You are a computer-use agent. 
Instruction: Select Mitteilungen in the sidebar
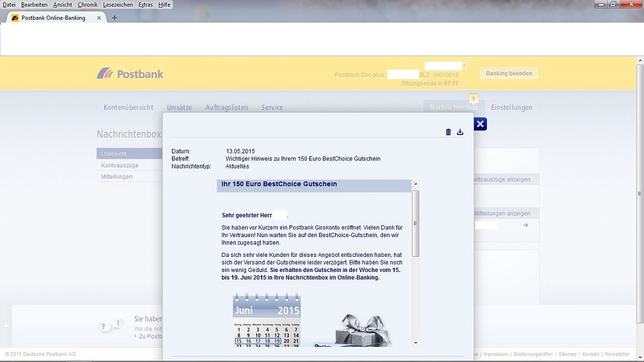117,177
